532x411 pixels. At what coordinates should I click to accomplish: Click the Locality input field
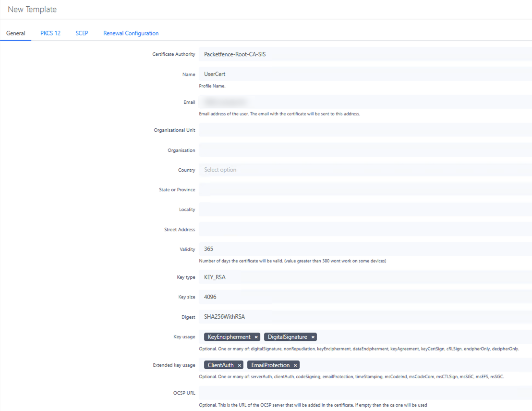365,209
